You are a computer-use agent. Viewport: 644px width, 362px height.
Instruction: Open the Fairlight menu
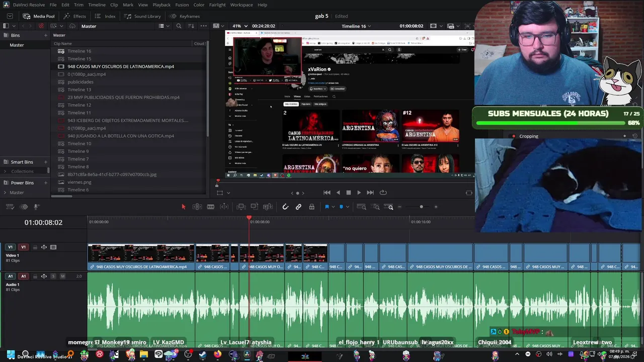pos(217,5)
